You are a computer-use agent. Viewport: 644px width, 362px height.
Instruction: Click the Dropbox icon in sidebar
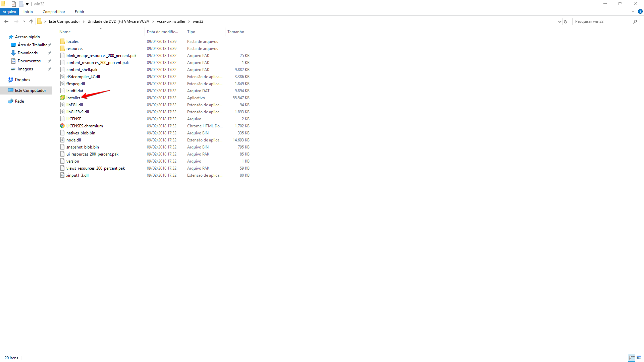coord(11,80)
